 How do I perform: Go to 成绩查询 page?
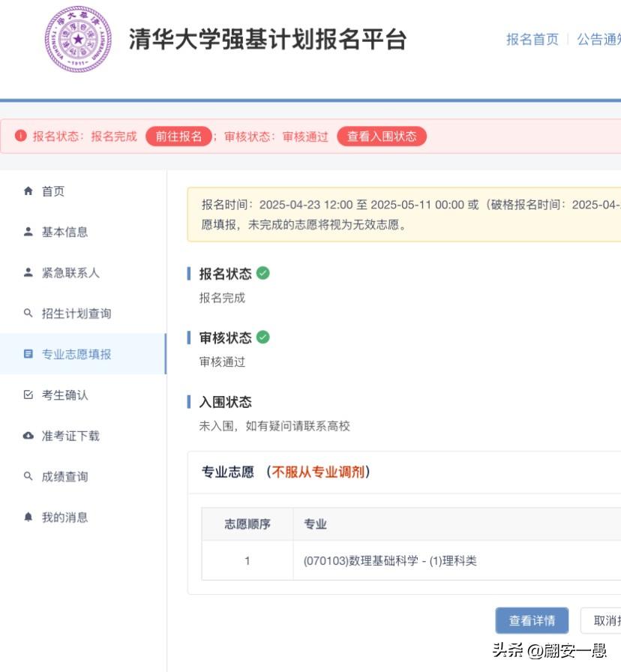pos(83,476)
